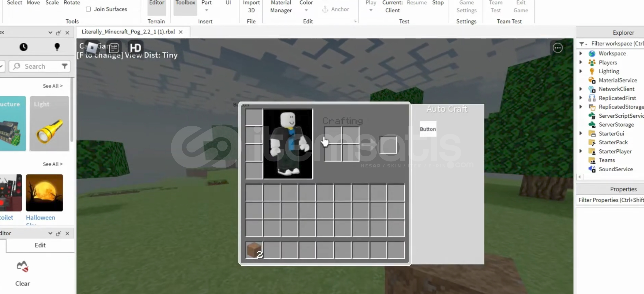Click the Clear terrain tool icon
The height and width of the screenshot is (294, 644).
click(23, 267)
